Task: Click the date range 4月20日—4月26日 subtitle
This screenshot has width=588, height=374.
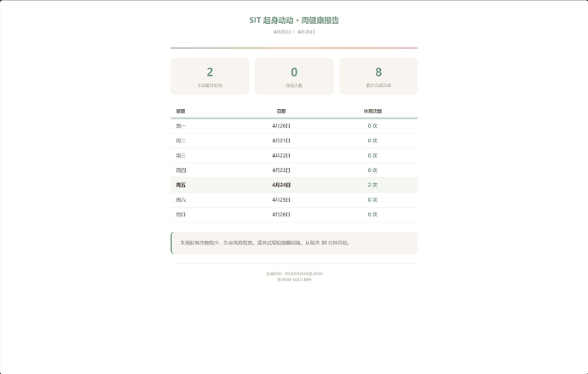Action: pos(294,32)
